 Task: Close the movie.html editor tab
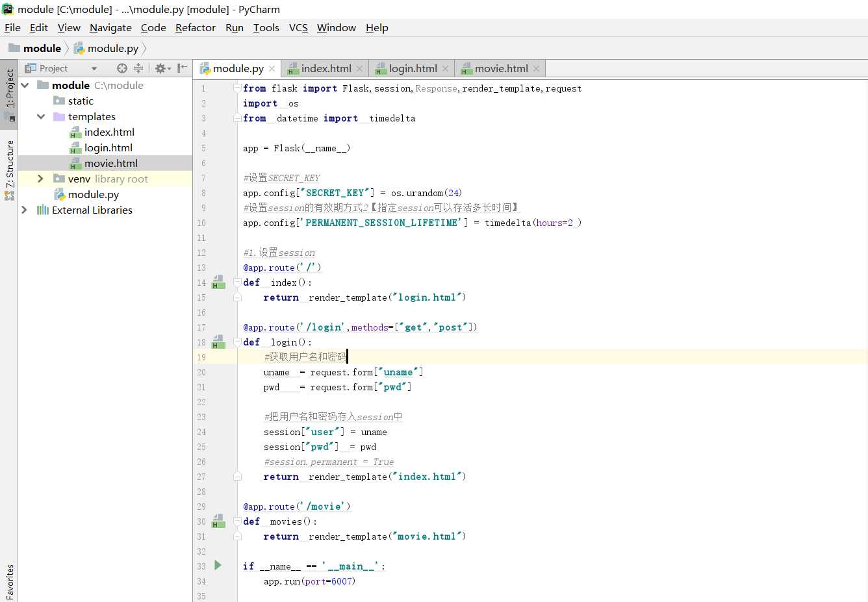[536, 68]
